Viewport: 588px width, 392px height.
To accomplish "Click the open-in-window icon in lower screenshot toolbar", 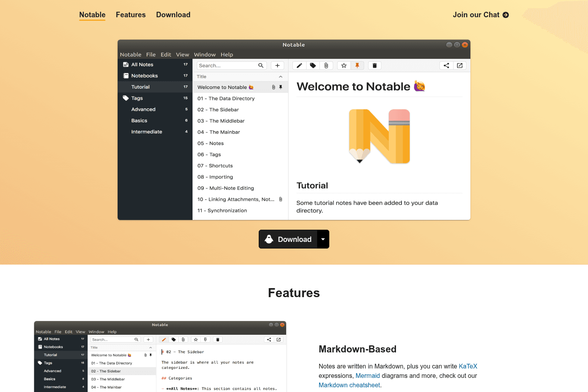I will [x=279, y=339].
